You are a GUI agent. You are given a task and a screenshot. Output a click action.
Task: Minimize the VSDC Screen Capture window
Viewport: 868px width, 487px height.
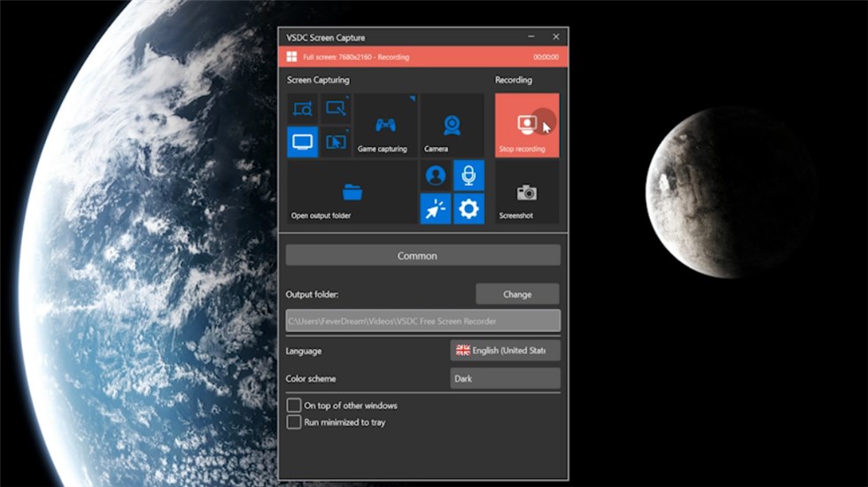[531, 36]
